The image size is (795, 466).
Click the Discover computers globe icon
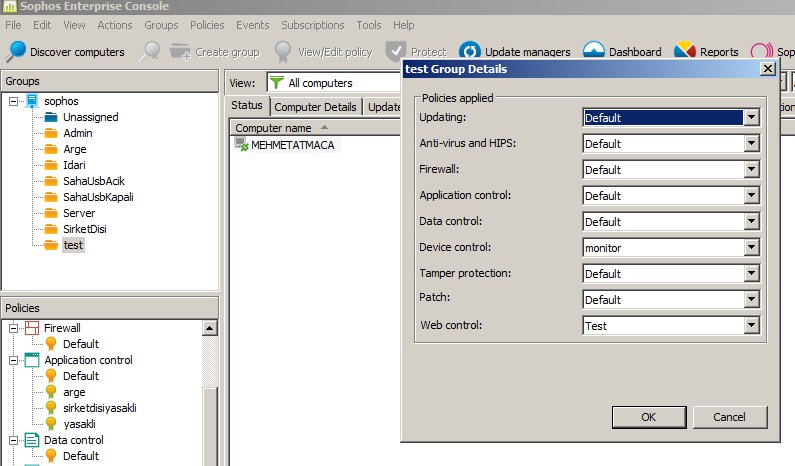click(x=16, y=51)
